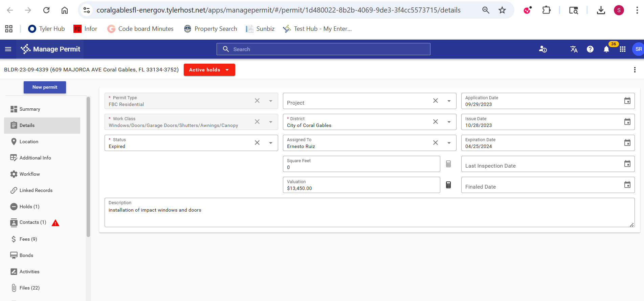Open the Assigned To dropdown arrow
The image size is (644, 301).
pyautogui.click(x=449, y=143)
